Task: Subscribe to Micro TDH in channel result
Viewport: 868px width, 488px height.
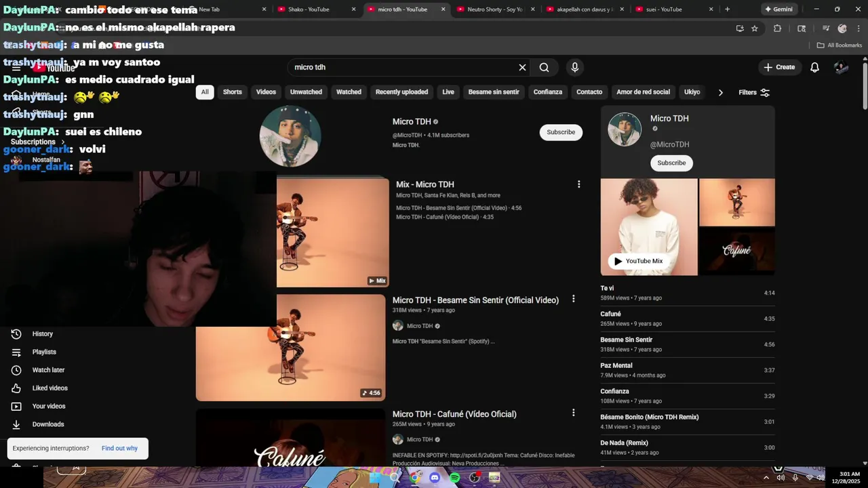Action: pyautogui.click(x=561, y=132)
